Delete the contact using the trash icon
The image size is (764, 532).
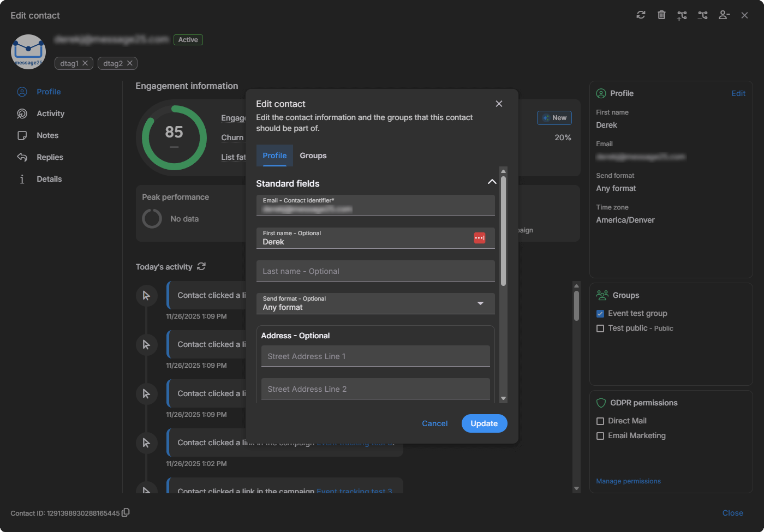[661, 15]
